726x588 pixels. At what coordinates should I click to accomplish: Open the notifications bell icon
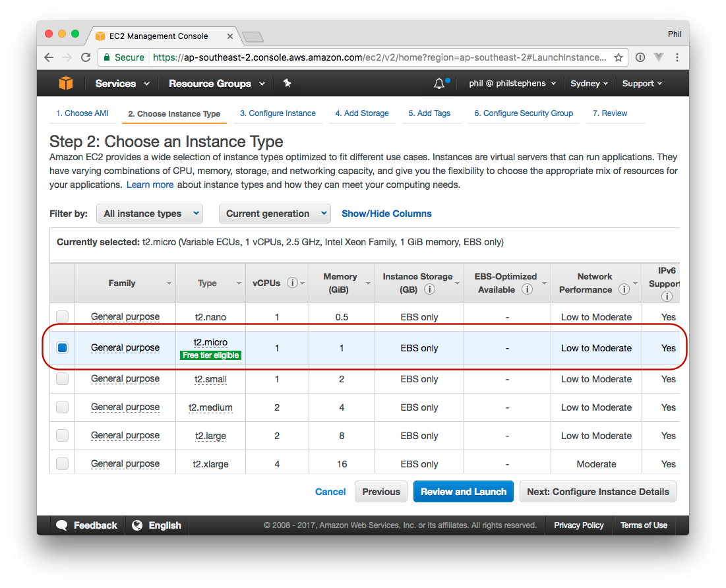pyautogui.click(x=439, y=84)
